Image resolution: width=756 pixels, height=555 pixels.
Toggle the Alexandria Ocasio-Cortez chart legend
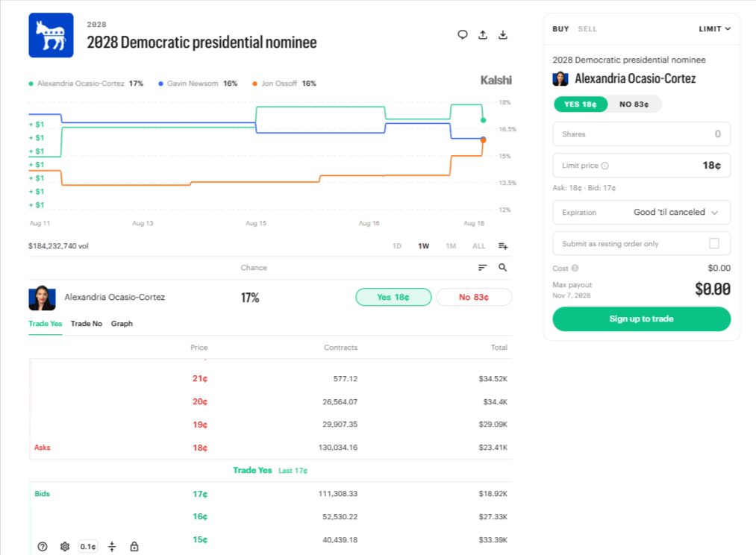[x=86, y=84]
